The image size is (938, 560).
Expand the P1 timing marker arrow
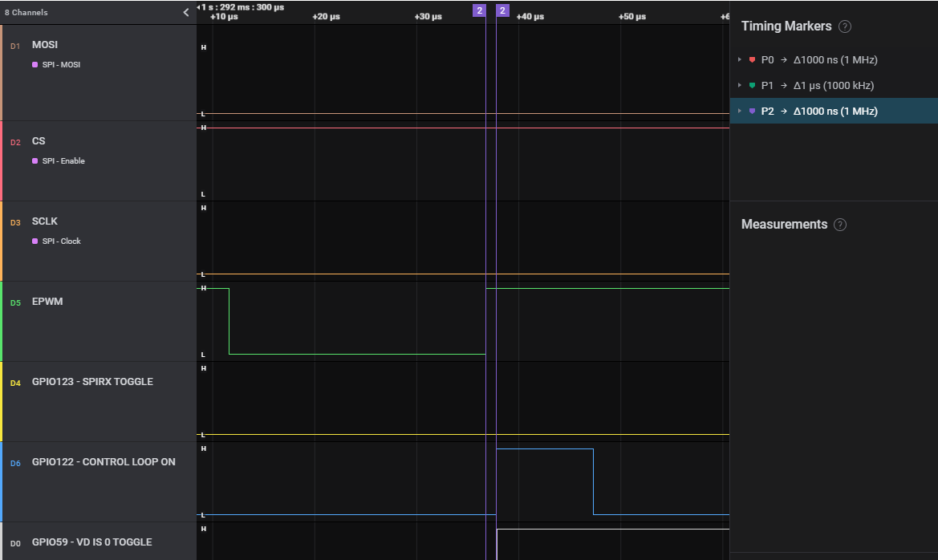[739, 86]
